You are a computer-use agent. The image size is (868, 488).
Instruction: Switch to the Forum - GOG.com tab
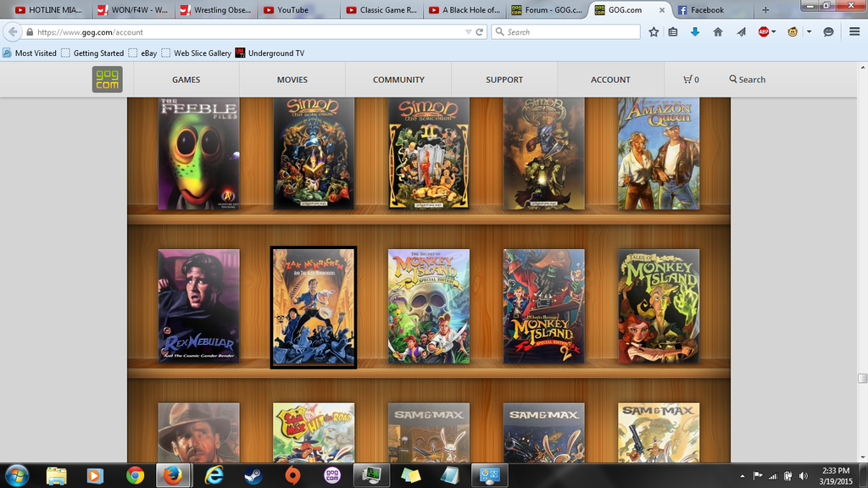coord(547,10)
